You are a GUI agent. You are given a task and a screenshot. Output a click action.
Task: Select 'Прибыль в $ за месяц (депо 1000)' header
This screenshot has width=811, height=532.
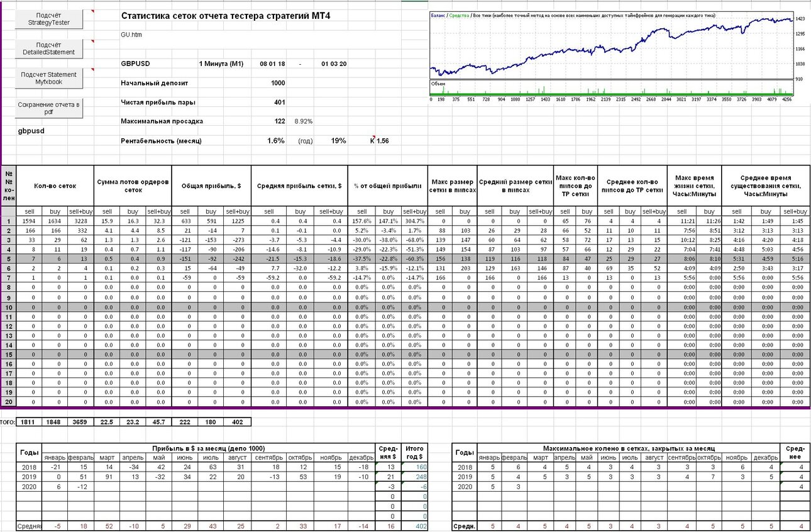pos(209,448)
